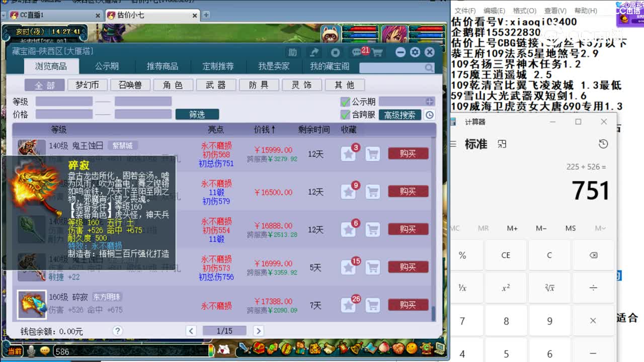Select the 估价小七 browser tab
644x362 pixels.
(x=152, y=16)
